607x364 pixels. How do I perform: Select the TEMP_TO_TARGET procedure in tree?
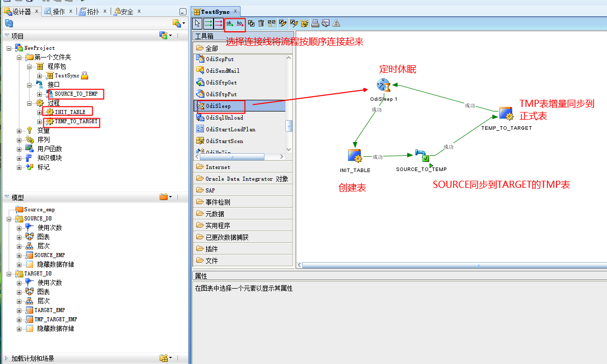76,122
